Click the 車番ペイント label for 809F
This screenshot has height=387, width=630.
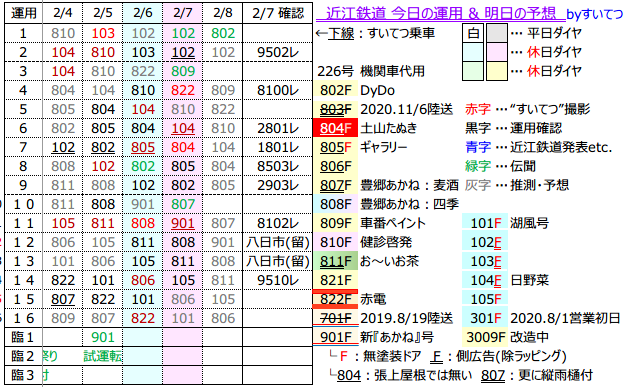(x=393, y=223)
